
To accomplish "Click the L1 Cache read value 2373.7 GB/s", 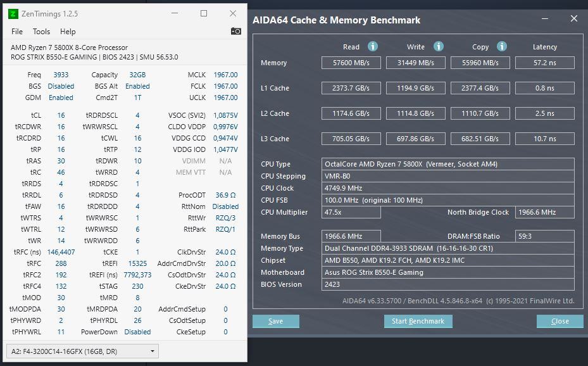I will [351, 88].
